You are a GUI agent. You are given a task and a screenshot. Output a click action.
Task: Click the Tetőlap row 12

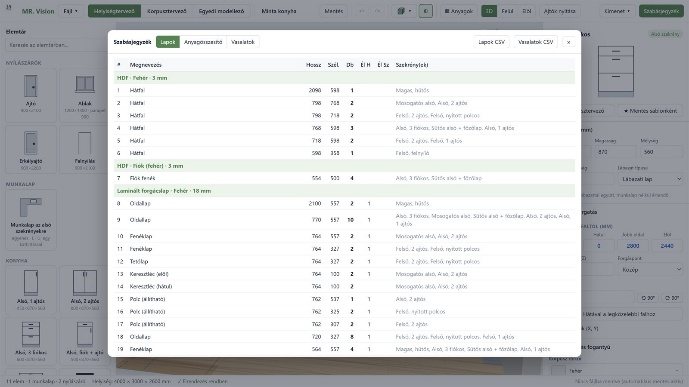(344, 261)
